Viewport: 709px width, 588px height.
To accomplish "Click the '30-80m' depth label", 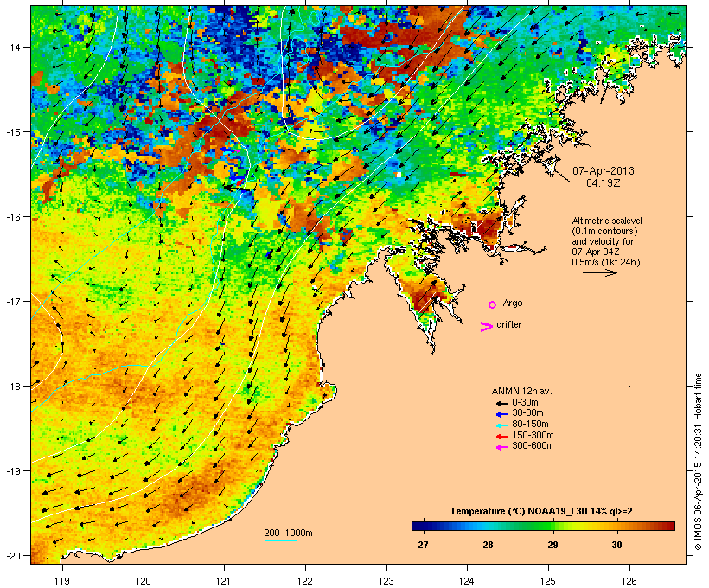I will tap(527, 413).
